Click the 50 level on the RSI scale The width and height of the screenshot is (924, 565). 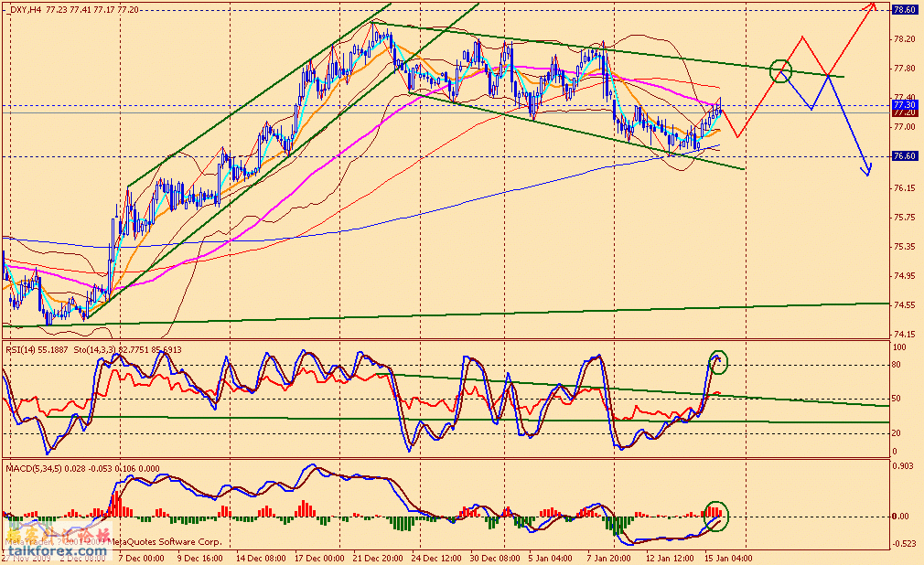(897, 399)
